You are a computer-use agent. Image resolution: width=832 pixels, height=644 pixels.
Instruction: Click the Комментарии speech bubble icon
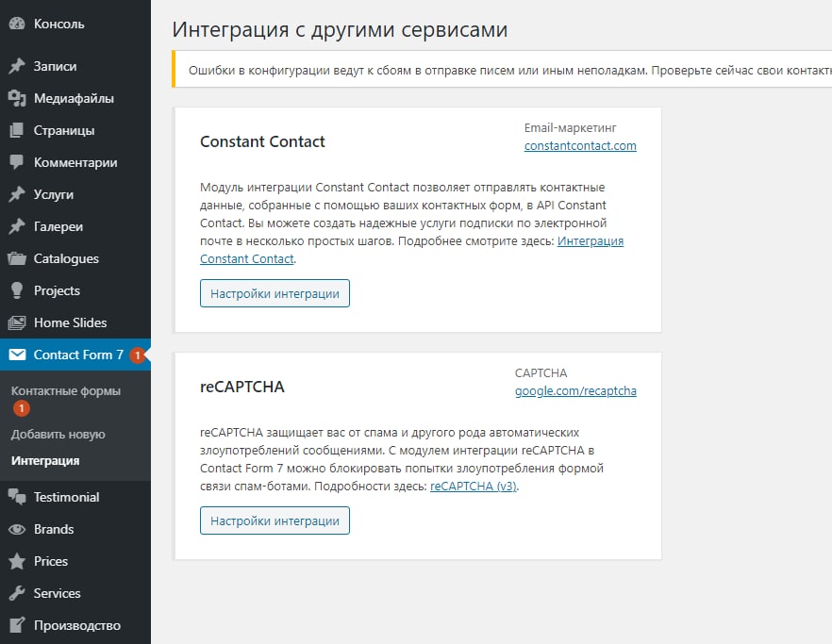[16, 163]
